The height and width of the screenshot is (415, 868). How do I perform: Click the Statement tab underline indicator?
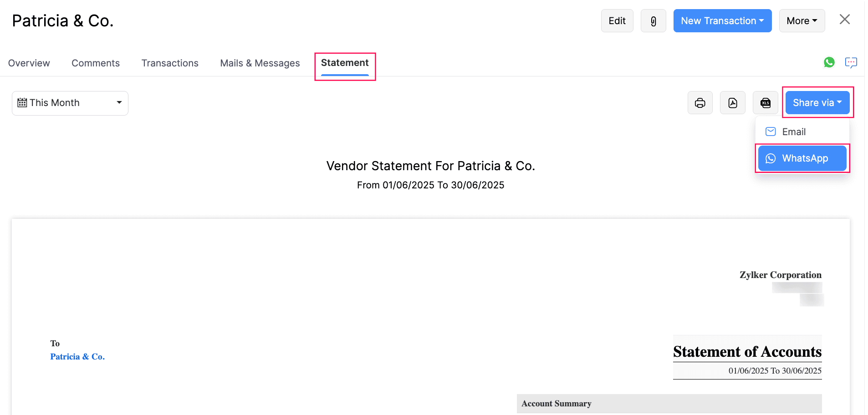345,76
